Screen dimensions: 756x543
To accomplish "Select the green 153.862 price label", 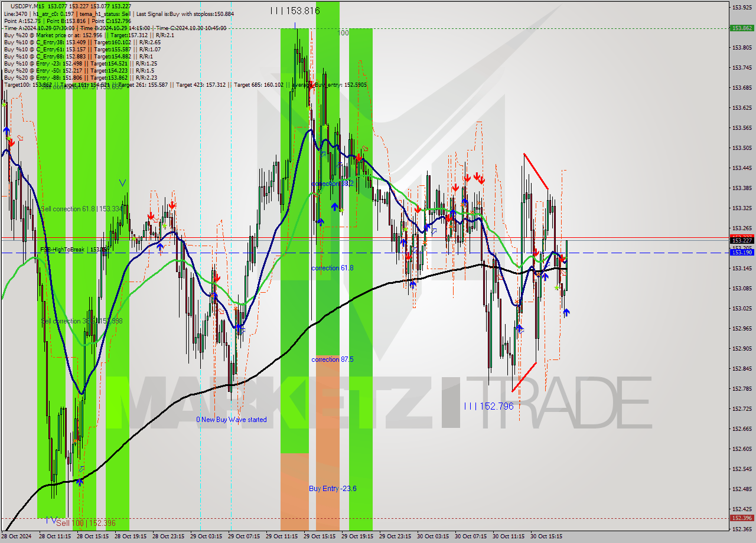I will point(742,28).
